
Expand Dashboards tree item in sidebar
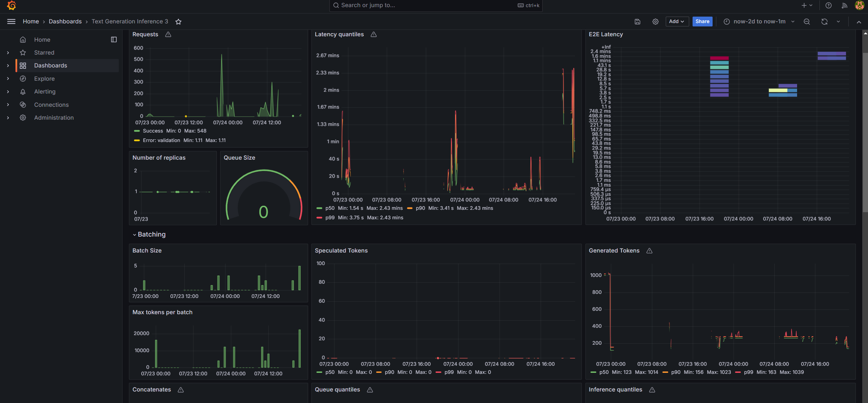pos(8,65)
